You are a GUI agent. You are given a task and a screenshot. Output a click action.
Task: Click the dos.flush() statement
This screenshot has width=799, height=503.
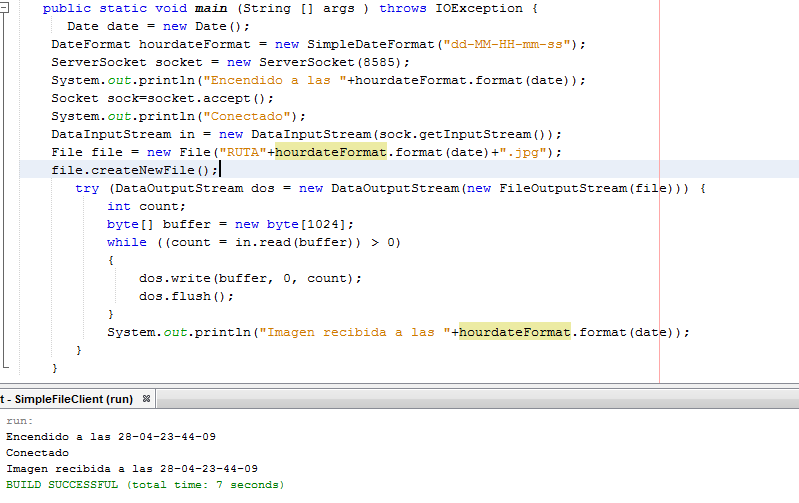[187, 296]
